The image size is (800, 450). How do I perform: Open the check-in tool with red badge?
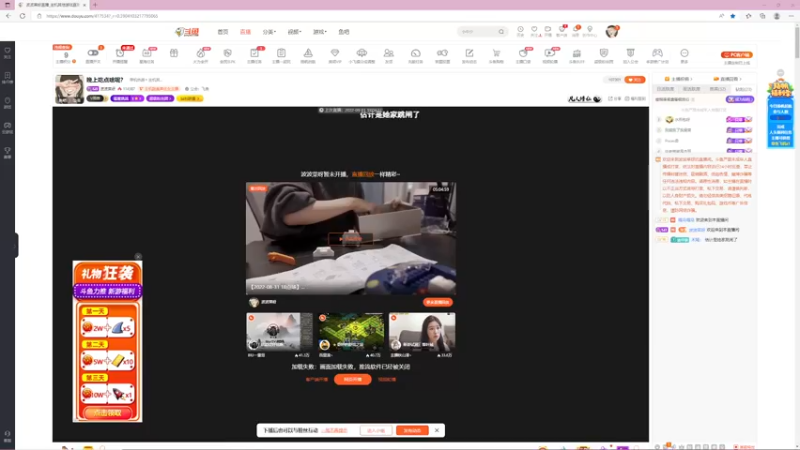coord(255,55)
